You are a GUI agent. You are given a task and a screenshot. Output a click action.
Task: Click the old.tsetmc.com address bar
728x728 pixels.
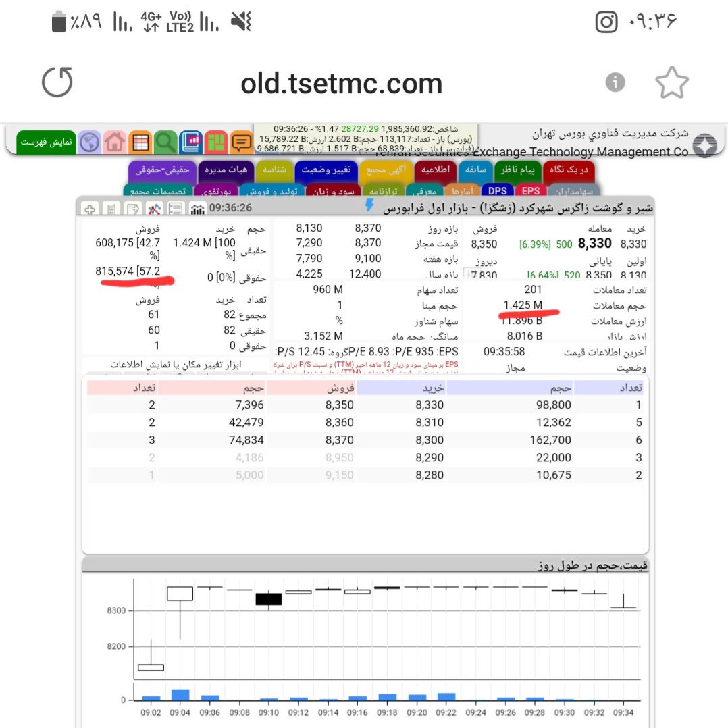coord(341,84)
